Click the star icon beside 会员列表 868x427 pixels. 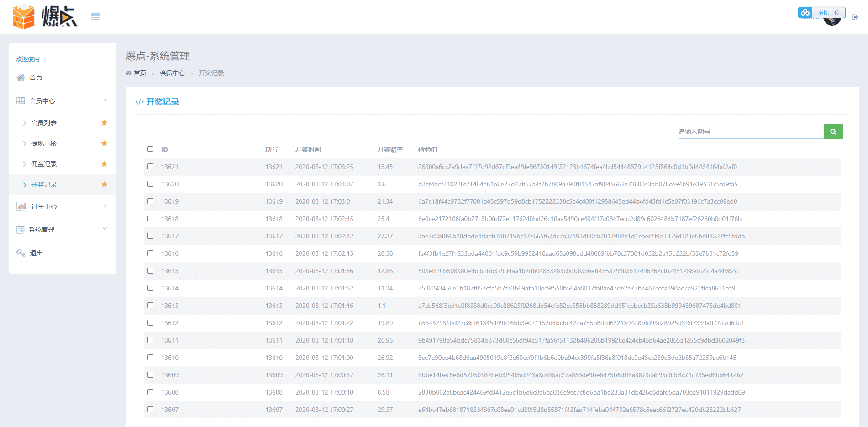tap(104, 123)
